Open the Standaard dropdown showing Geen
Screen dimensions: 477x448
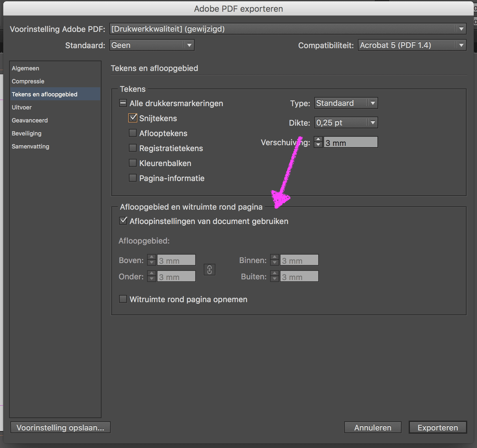coord(152,45)
